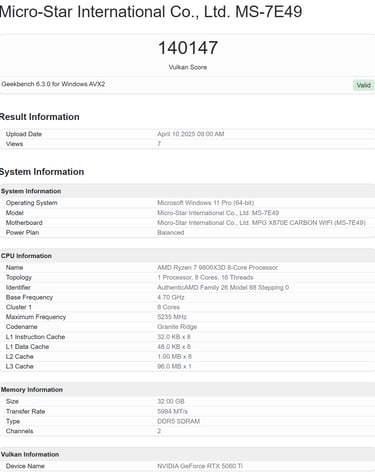This screenshot has width=375, height=475.
Task: Click the green Valid badge
Action: click(363, 85)
